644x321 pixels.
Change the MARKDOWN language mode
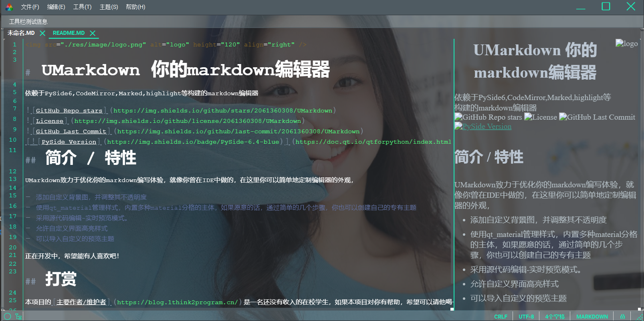coord(592,317)
